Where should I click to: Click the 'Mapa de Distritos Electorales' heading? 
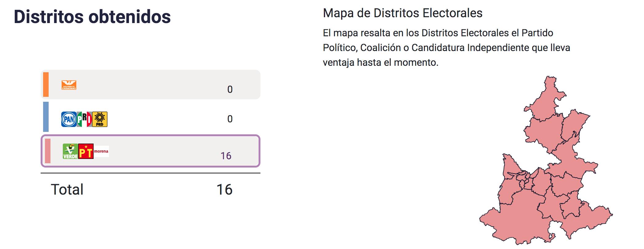click(x=403, y=13)
